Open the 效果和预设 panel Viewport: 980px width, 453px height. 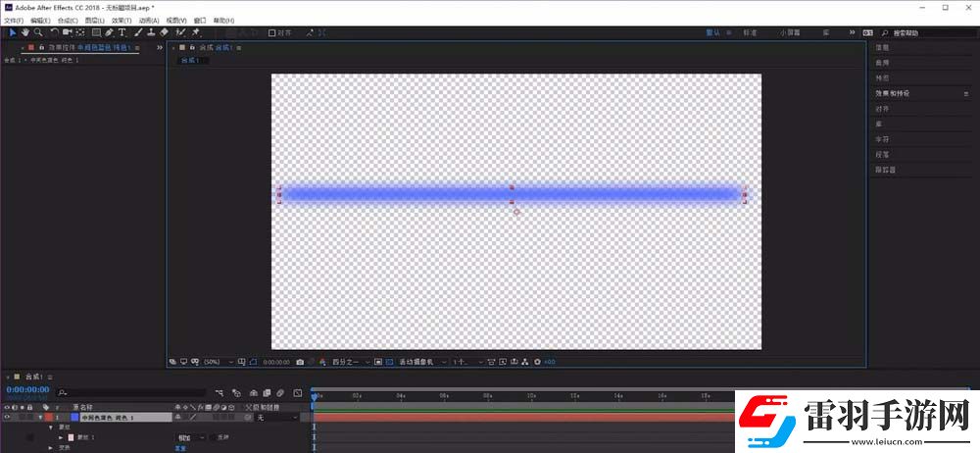coord(893,93)
